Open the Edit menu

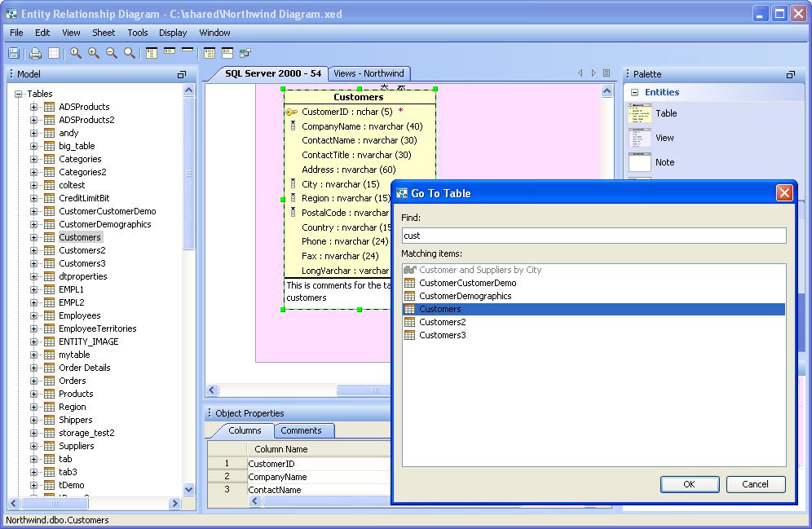42,33
